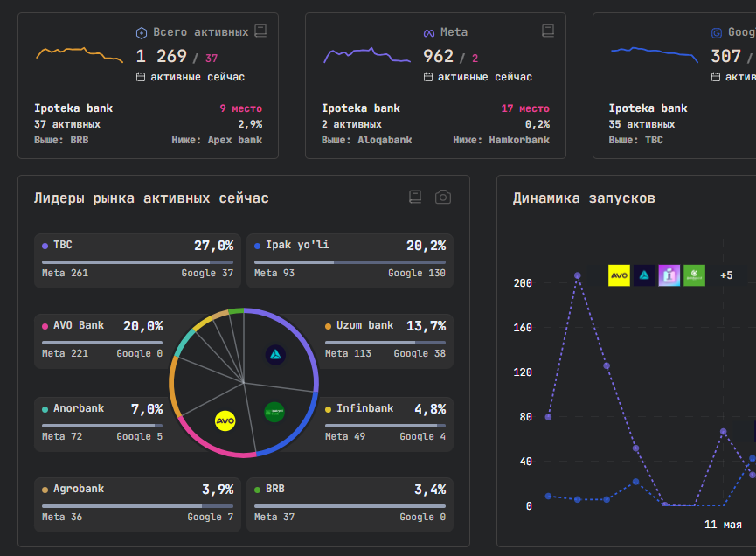Click green bank logo in chart legend
Image resolution: width=756 pixels, height=556 pixels.
click(694, 275)
